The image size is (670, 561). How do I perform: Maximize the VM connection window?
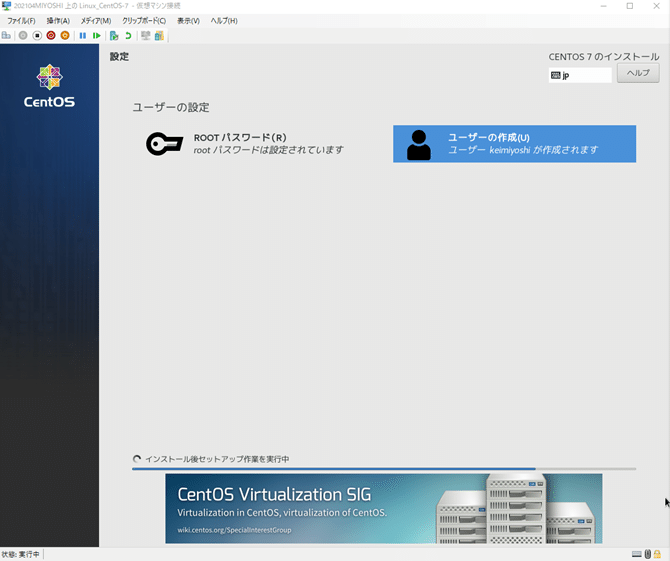tap(630, 6)
